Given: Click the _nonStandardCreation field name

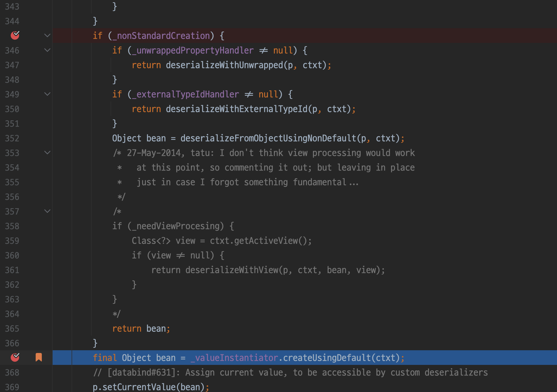Looking at the screenshot, I should pyautogui.click(x=161, y=36).
